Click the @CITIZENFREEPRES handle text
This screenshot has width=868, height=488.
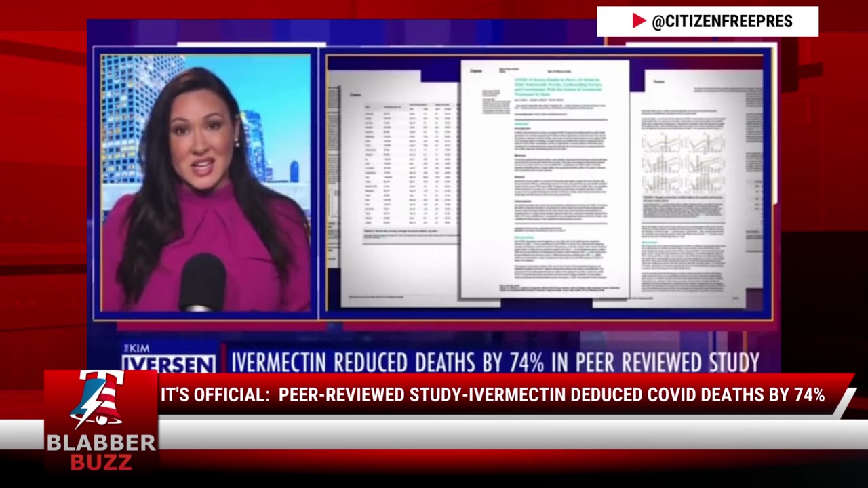(722, 22)
